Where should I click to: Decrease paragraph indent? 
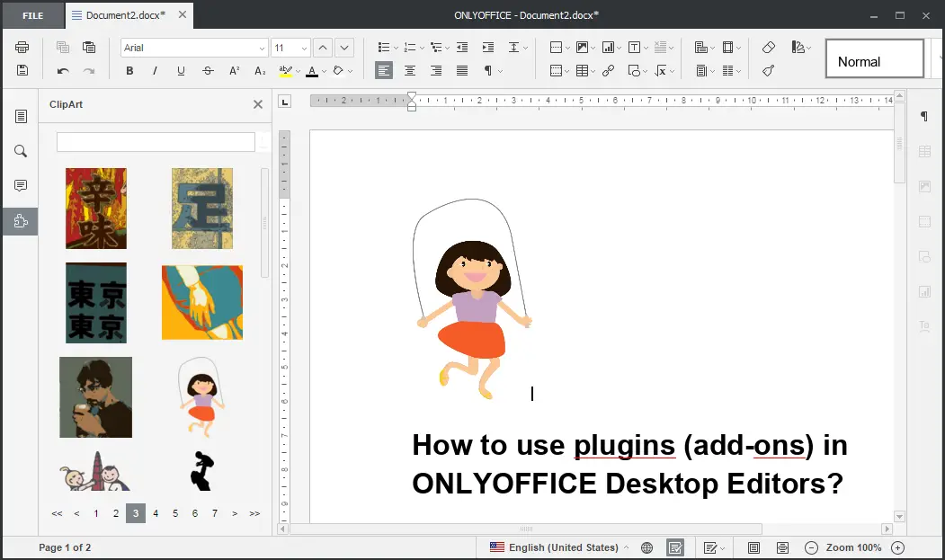(x=462, y=47)
